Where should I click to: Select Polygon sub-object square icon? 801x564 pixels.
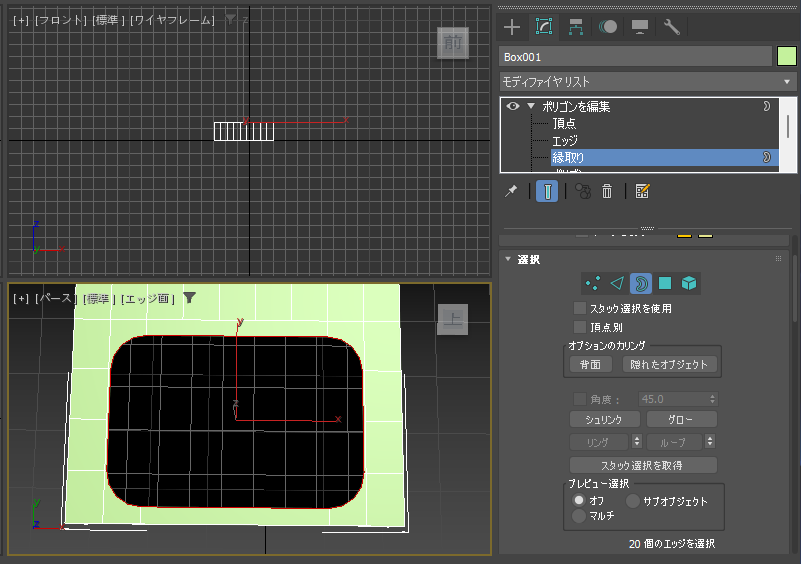point(665,283)
